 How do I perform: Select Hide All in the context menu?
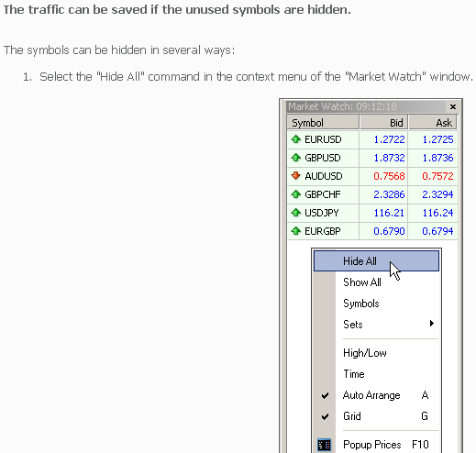[377, 261]
